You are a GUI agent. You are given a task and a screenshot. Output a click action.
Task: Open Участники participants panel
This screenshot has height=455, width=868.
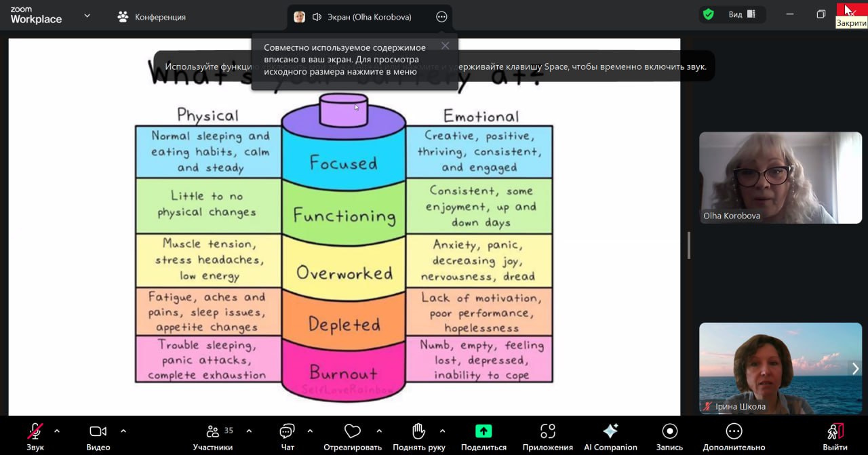tap(213, 432)
